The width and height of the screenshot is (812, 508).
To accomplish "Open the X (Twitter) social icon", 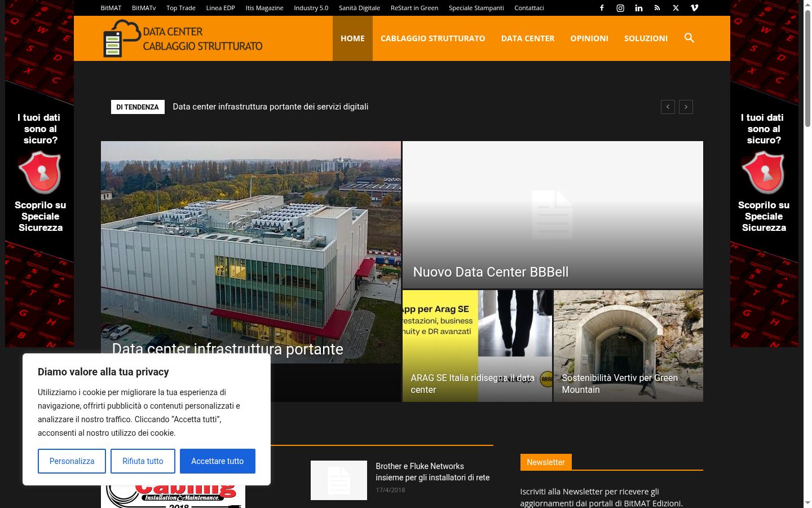I will pos(676,8).
